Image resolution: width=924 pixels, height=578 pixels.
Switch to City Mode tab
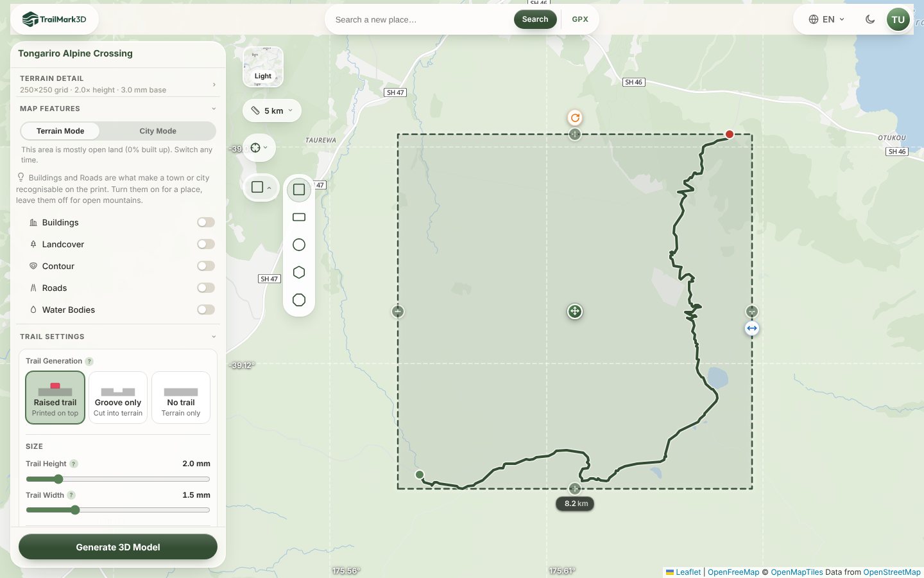pyautogui.click(x=158, y=131)
